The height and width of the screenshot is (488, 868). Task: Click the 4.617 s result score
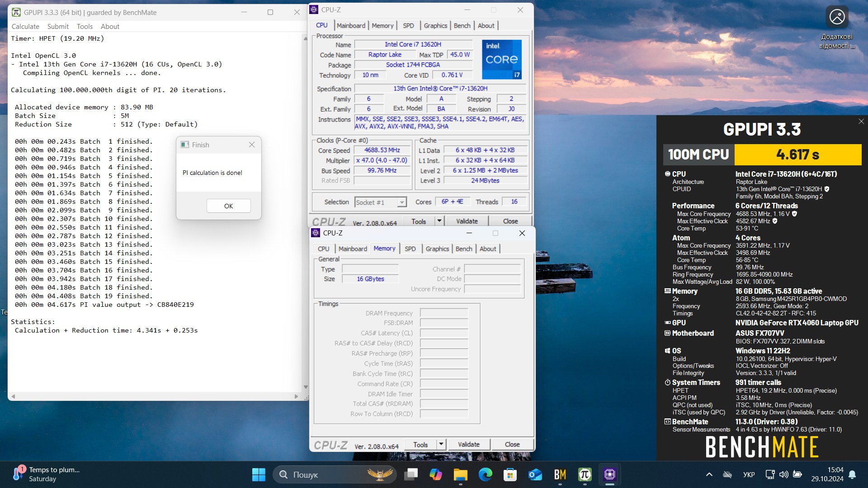click(x=798, y=155)
